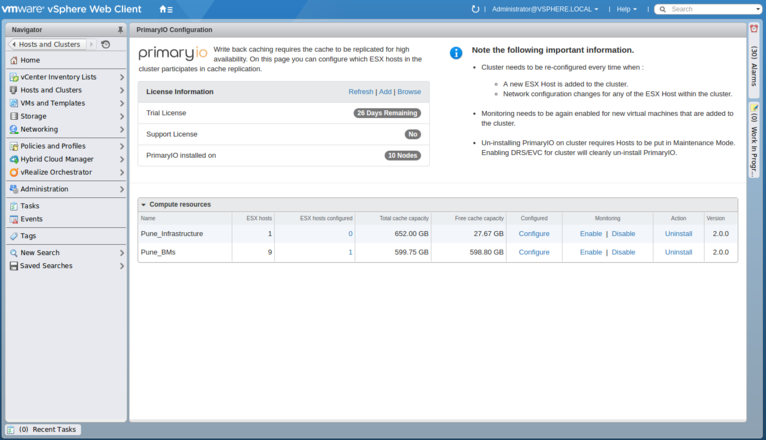
Task: Open the Work In Progress sidebar panel
Action: tap(754, 140)
